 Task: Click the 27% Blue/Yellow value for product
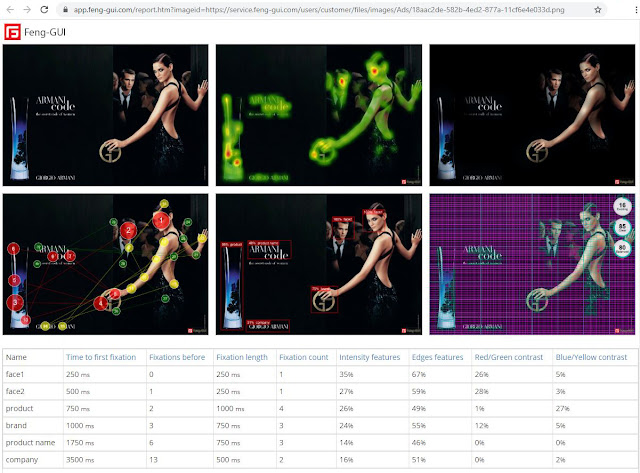point(562,409)
